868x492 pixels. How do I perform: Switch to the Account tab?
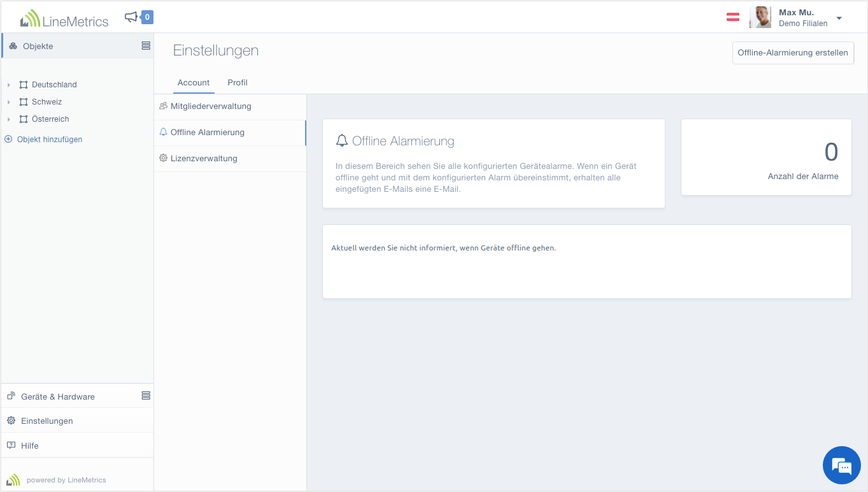[x=194, y=83]
